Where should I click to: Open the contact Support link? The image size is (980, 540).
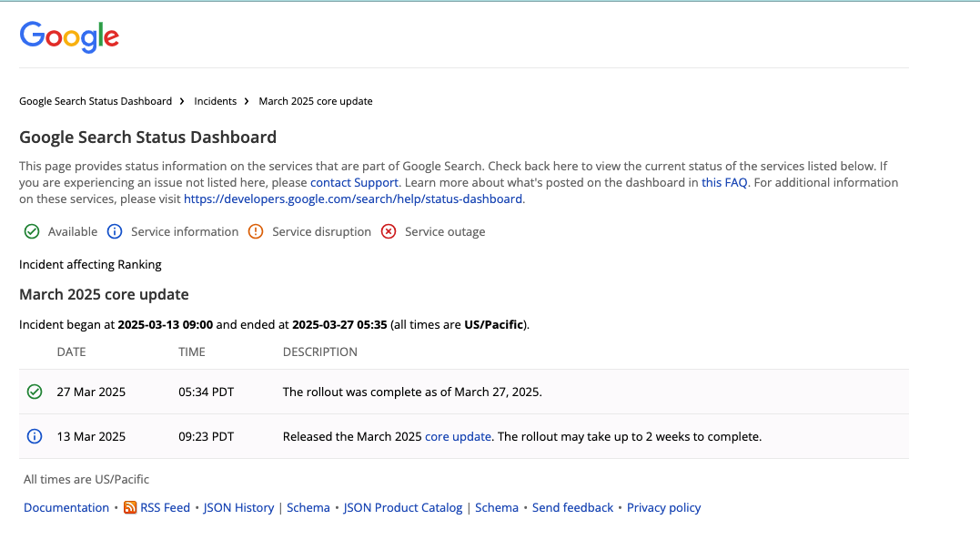pos(354,183)
